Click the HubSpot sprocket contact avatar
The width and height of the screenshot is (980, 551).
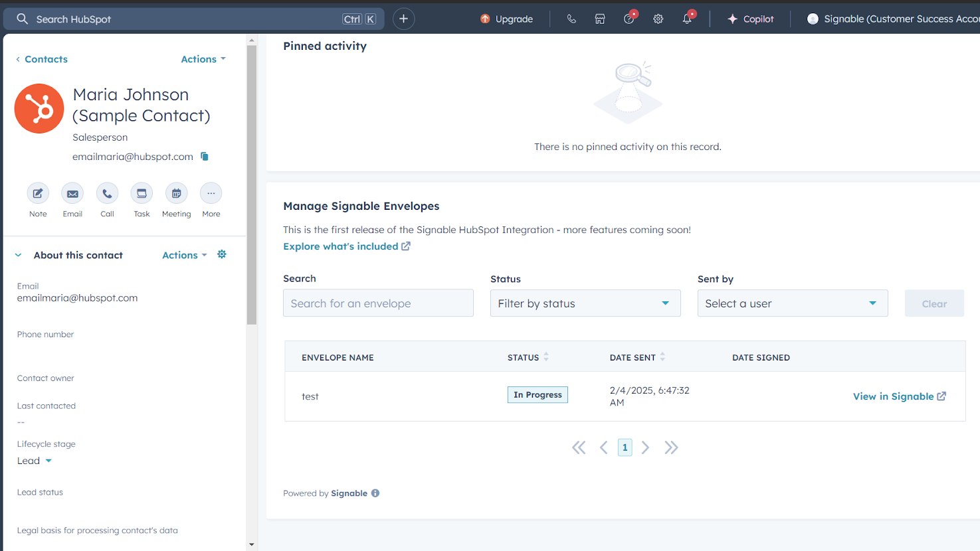pos(39,108)
